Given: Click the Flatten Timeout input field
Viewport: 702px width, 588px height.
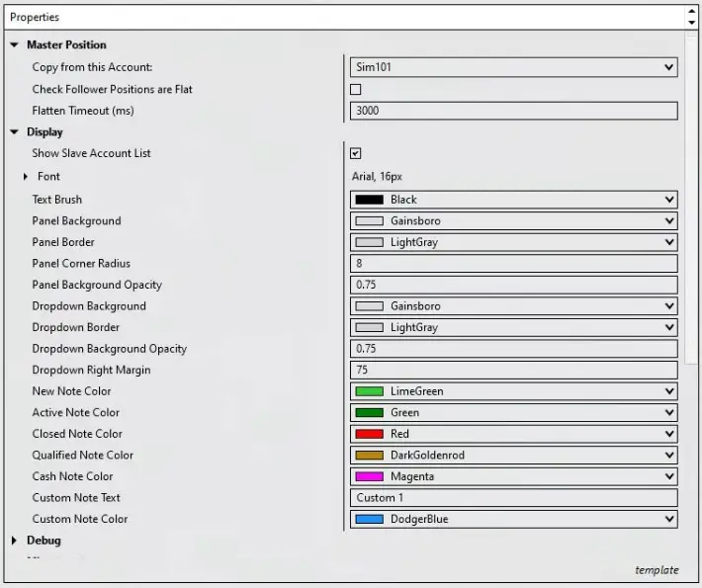Looking at the screenshot, I should 513,111.
